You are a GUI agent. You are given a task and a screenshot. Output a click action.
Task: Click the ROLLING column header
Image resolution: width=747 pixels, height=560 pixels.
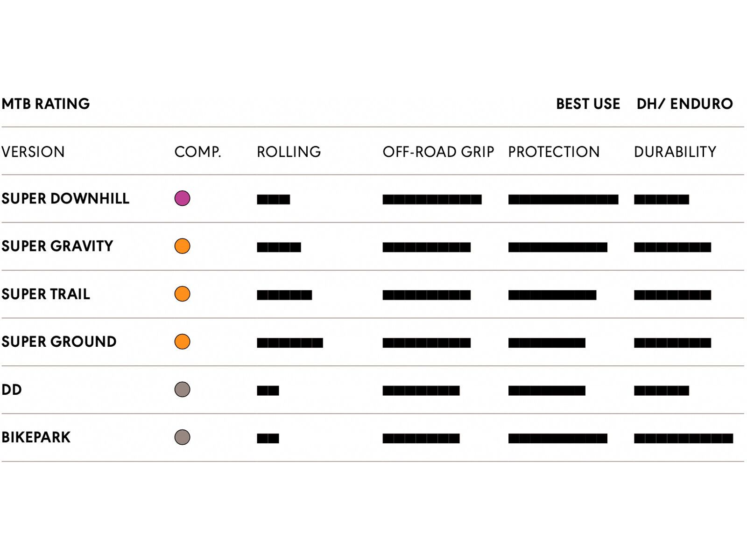tap(289, 152)
